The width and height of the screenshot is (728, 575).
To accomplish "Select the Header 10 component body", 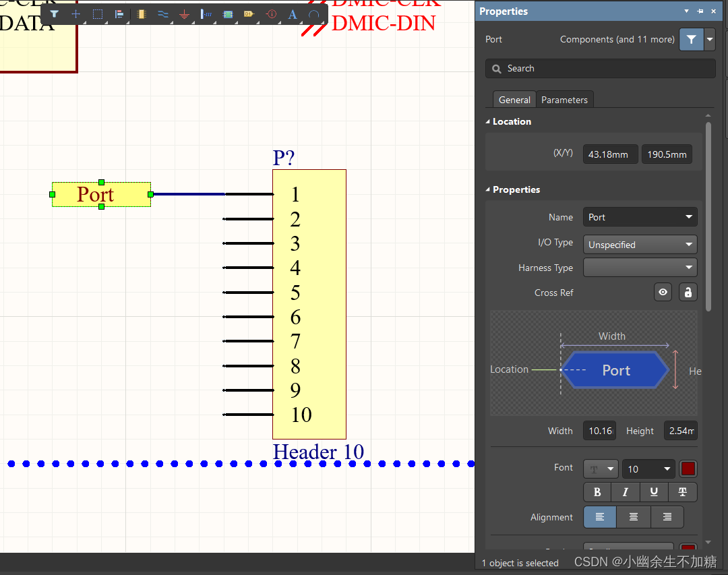I will [309, 304].
